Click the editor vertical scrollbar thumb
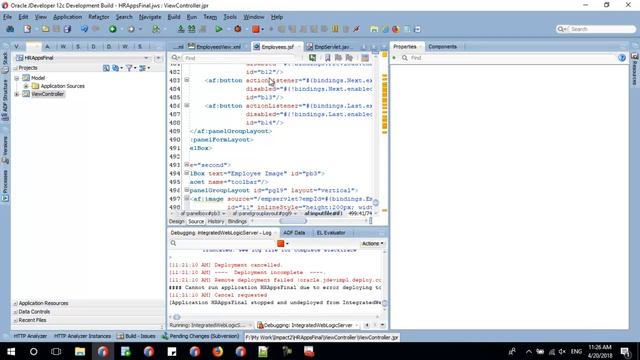Image resolution: width=640 pixels, height=360 pixels. pos(376,202)
